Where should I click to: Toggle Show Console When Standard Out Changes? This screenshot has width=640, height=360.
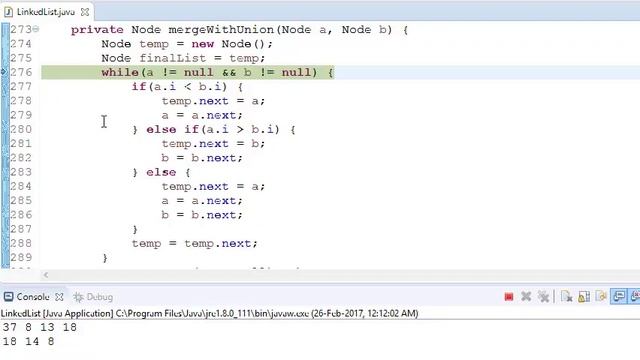pyautogui.click(x=619, y=297)
